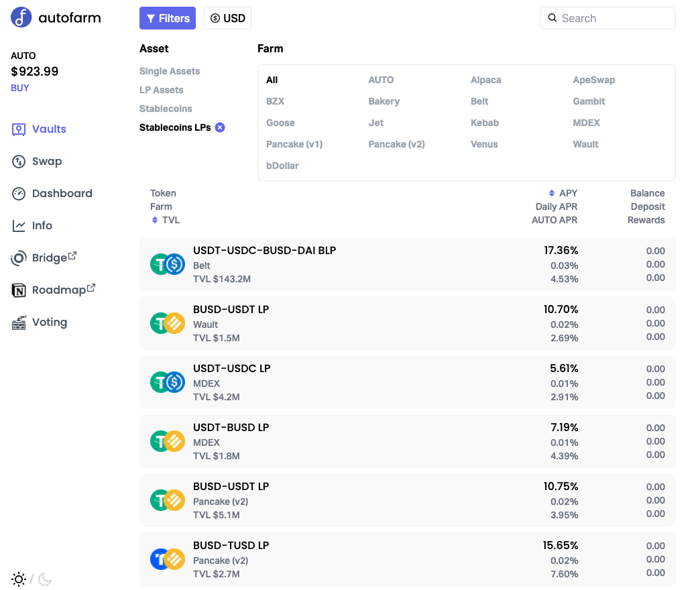Filter farms by Pancake (v1)
The image size is (700, 590).
pos(294,144)
